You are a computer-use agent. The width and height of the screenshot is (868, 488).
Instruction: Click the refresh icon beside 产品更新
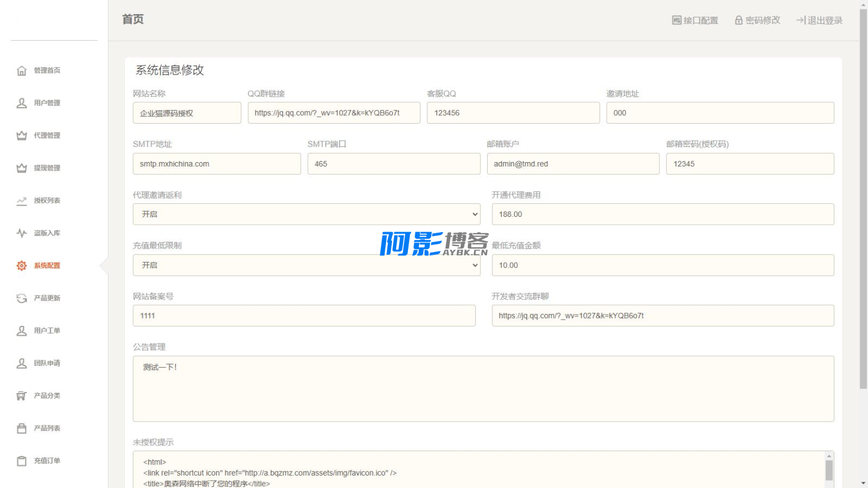21,298
